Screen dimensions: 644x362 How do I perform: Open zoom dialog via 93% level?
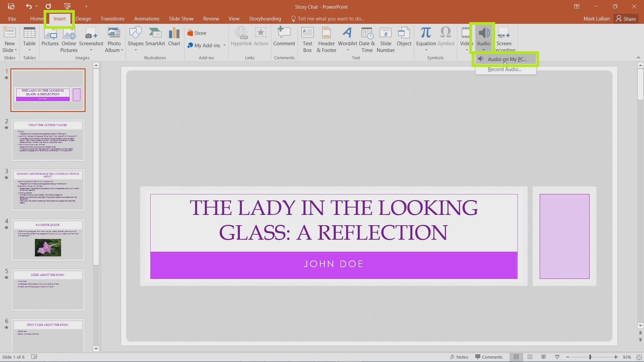coord(627,357)
